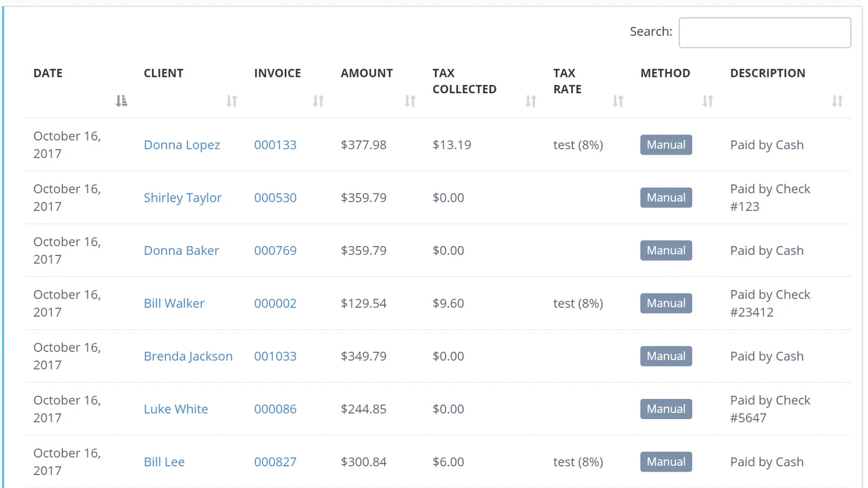This screenshot has height=488, width=868.
Task: Select Paid by Cash in Brenda Jackson row
Action: tap(767, 356)
